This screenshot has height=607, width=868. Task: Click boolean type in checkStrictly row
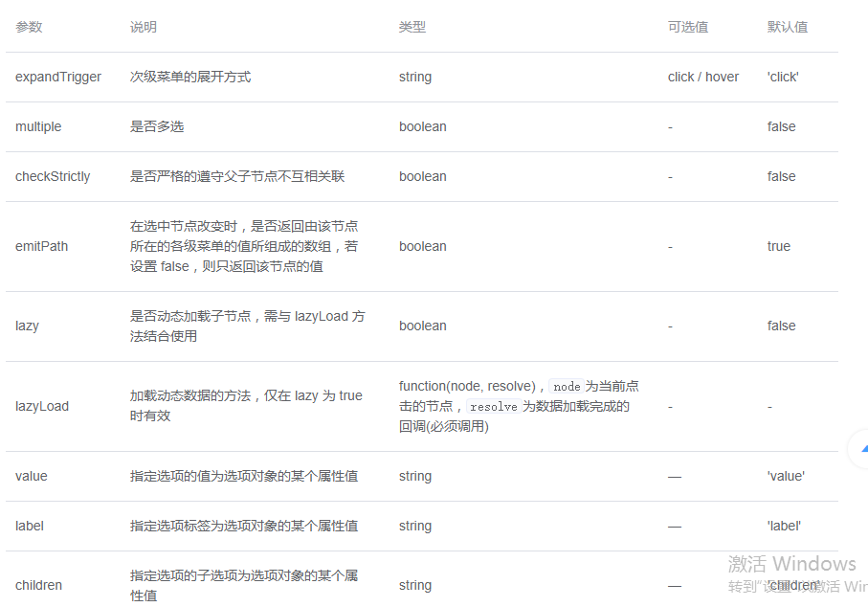point(423,177)
